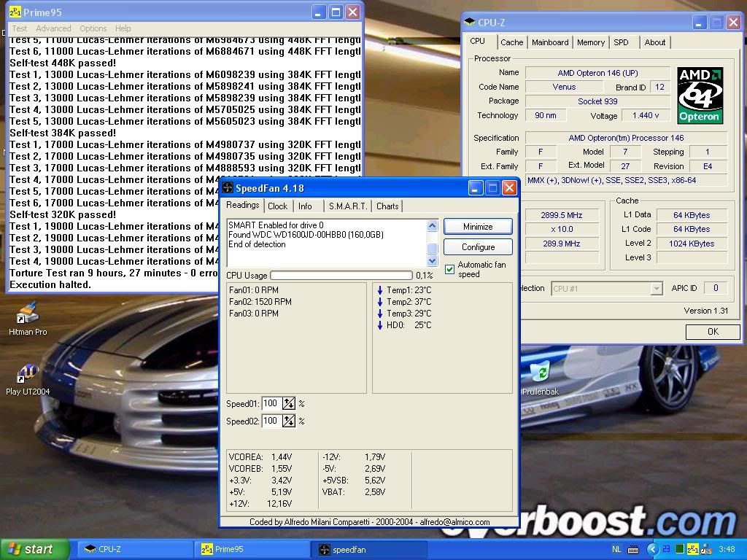Select the Readings tab in SpeedFan

[x=242, y=205]
